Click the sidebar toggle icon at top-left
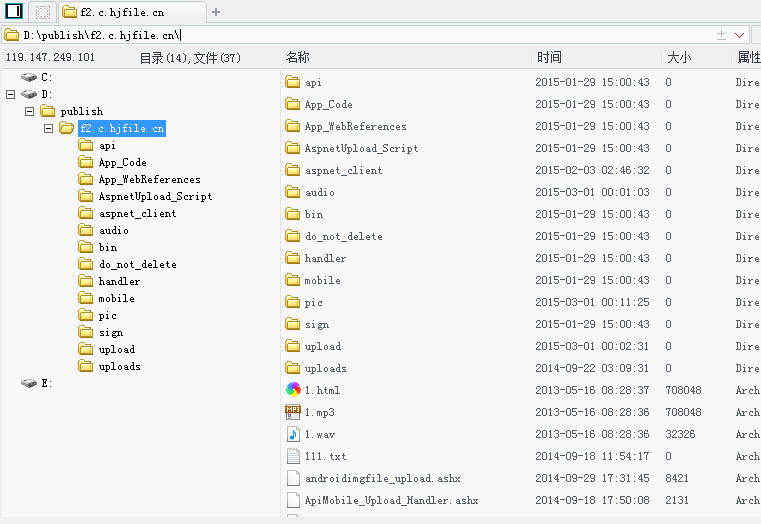The image size is (761, 524). coord(14,11)
